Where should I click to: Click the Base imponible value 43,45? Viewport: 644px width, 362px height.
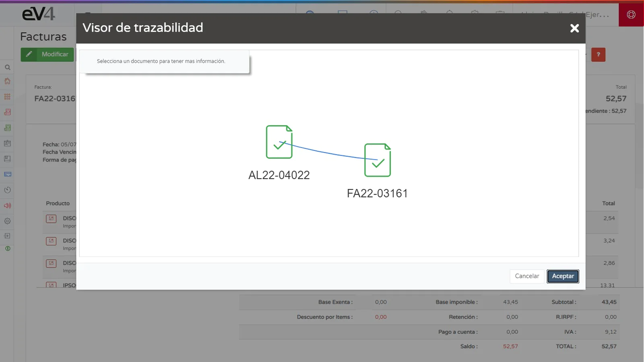click(510, 302)
